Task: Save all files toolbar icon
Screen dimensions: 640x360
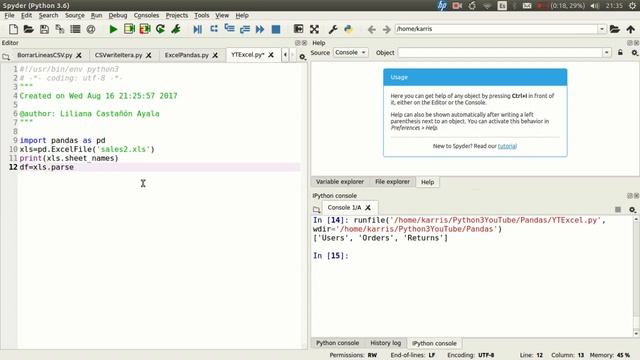Action: click(x=60, y=29)
